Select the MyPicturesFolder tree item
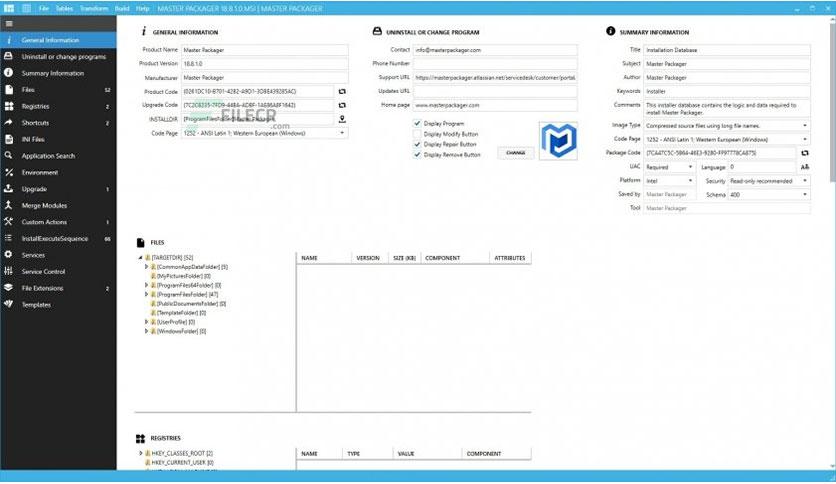The height and width of the screenshot is (484, 836). click(183, 276)
